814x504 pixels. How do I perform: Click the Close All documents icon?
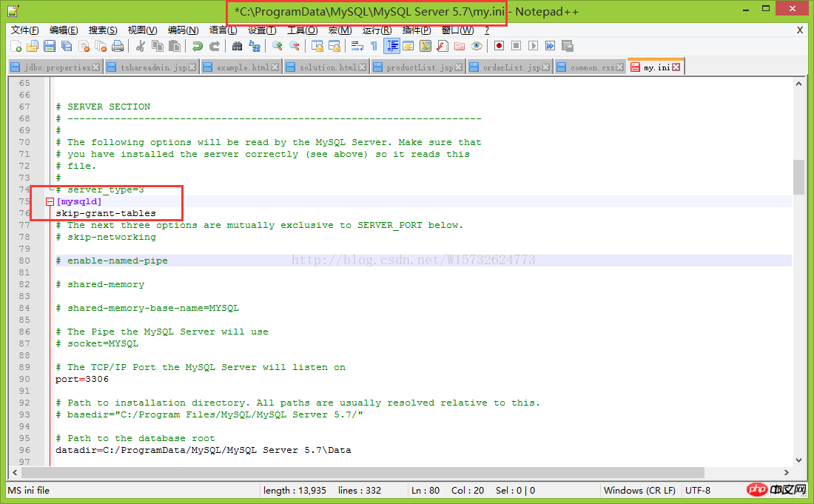pyautogui.click(x=101, y=46)
